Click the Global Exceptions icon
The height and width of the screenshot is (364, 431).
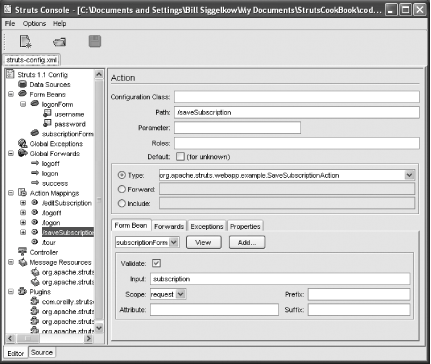click(23, 143)
